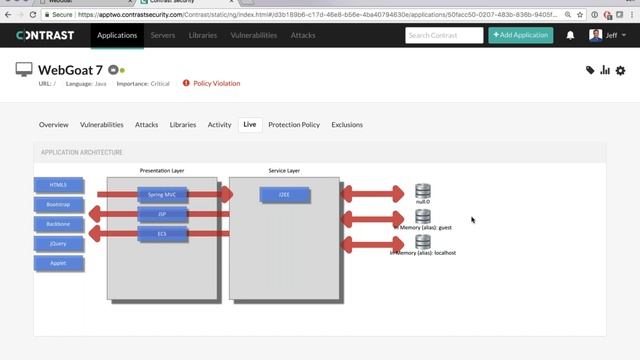Click the gray round icon after WebGoat 7

pyautogui.click(x=113, y=70)
